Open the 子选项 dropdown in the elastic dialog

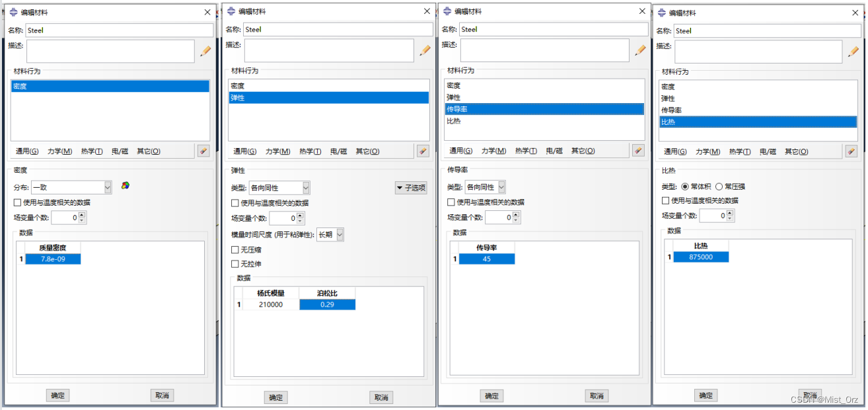click(x=411, y=188)
